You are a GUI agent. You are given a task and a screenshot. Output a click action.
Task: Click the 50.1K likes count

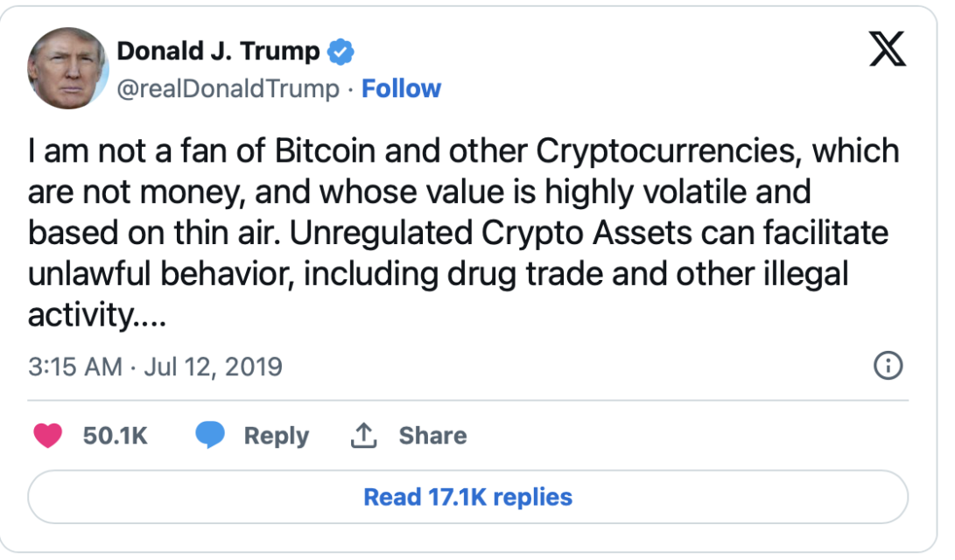click(116, 436)
